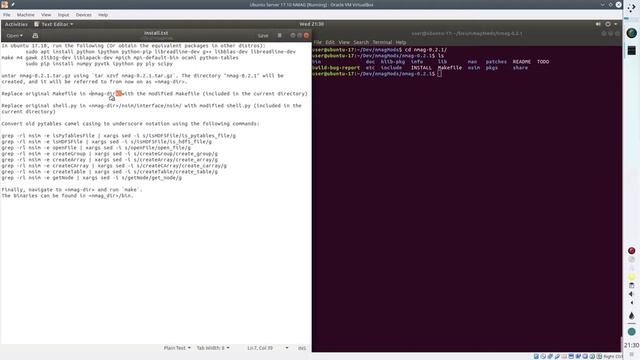Click the host panel 21:30 clock
640x360 pixels.
tap(631, 345)
